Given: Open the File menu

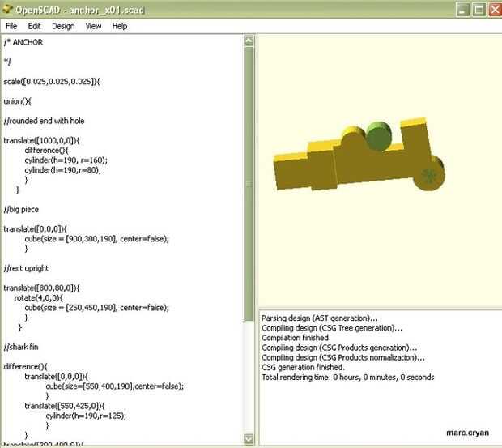Looking at the screenshot, I should click(11, 26).
